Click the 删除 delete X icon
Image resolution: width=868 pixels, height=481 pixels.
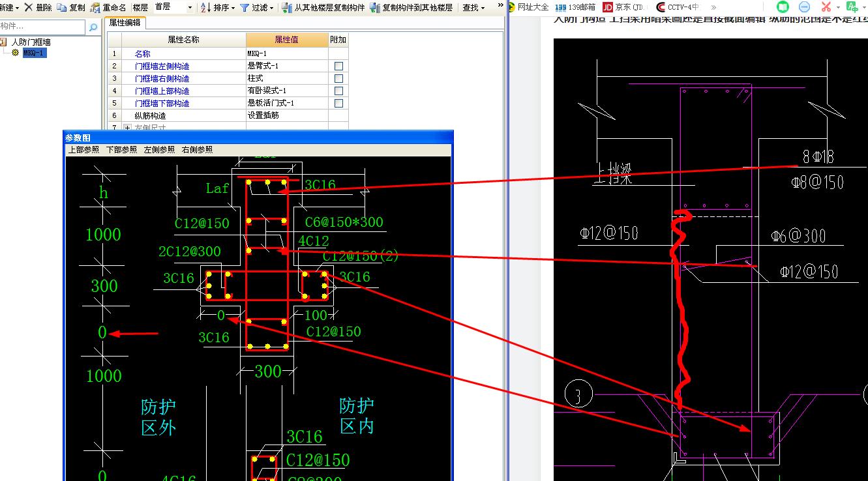[x=28, y=7]
